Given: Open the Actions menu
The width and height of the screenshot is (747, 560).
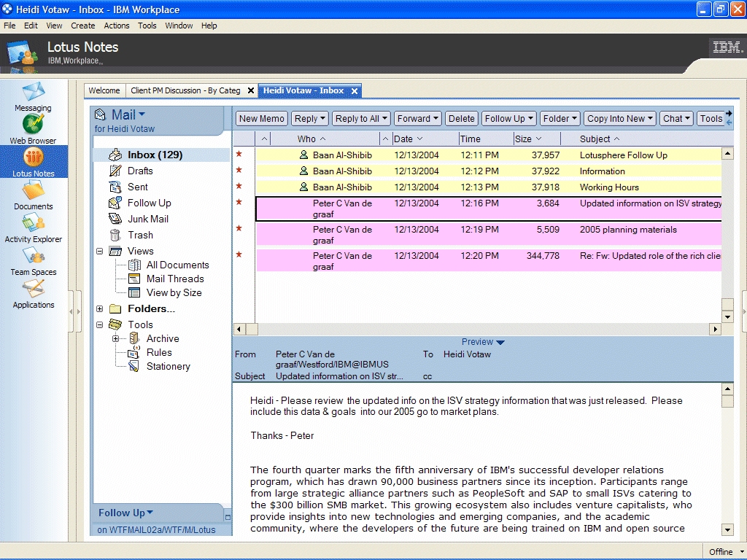Looking at the screenshot, I should click(117, 26).
